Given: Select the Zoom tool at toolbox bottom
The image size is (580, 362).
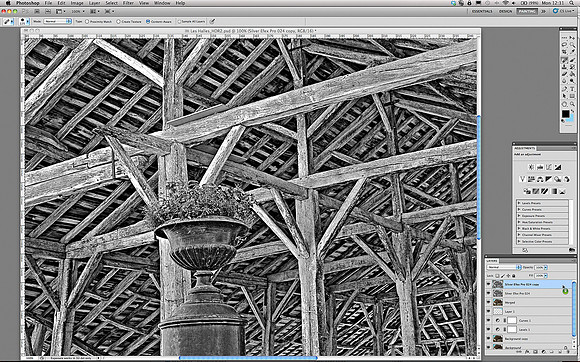Looking at the screenshot, I should click(572, 104).
